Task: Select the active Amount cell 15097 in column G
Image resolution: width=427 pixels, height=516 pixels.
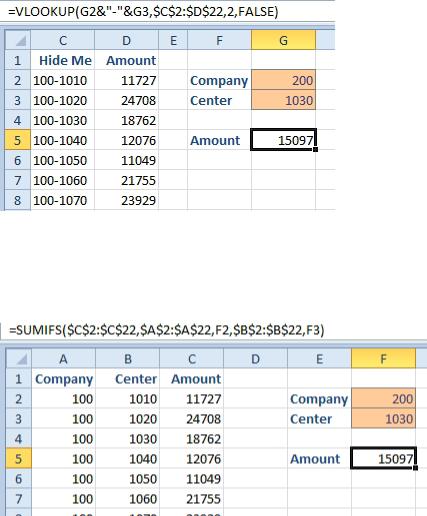Action: point(283,140)
